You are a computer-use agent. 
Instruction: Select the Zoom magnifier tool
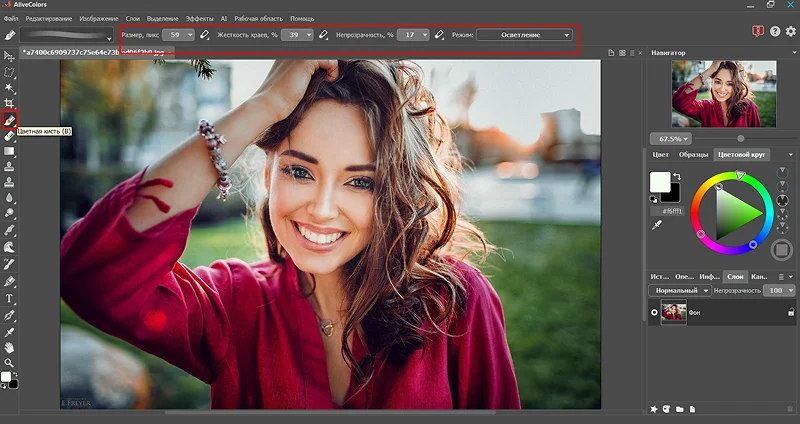[x=9, y=362]
